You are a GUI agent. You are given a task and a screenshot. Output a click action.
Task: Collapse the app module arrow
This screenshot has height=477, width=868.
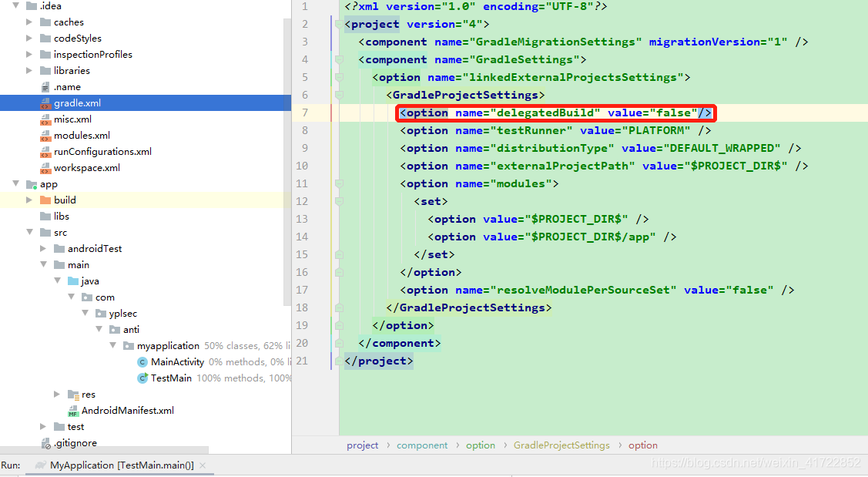coord(15,183)
